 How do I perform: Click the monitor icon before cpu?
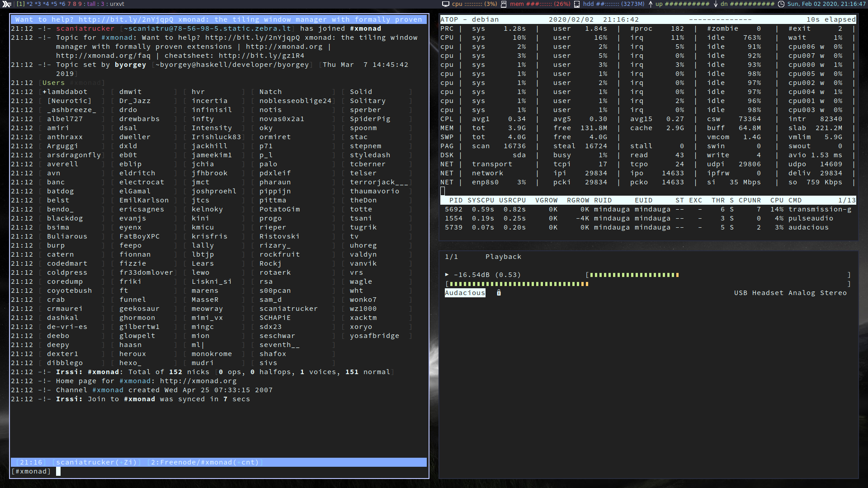446,4
